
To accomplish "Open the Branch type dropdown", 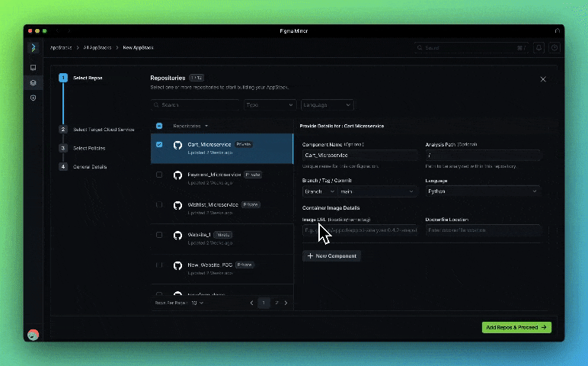I will (x=319, y=191).
